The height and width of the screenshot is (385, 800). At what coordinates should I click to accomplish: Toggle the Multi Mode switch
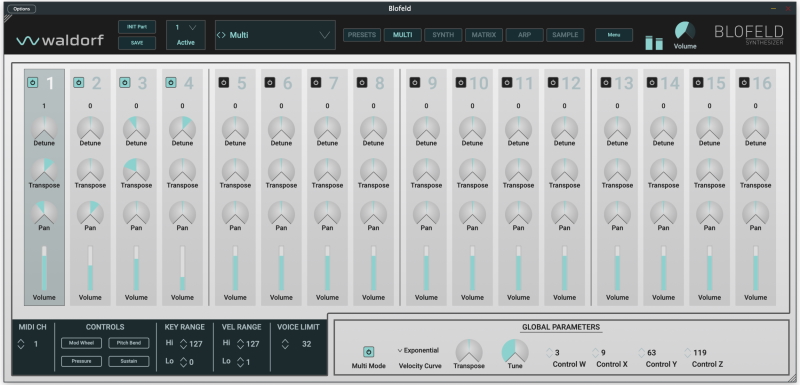[x=368, y=352]
